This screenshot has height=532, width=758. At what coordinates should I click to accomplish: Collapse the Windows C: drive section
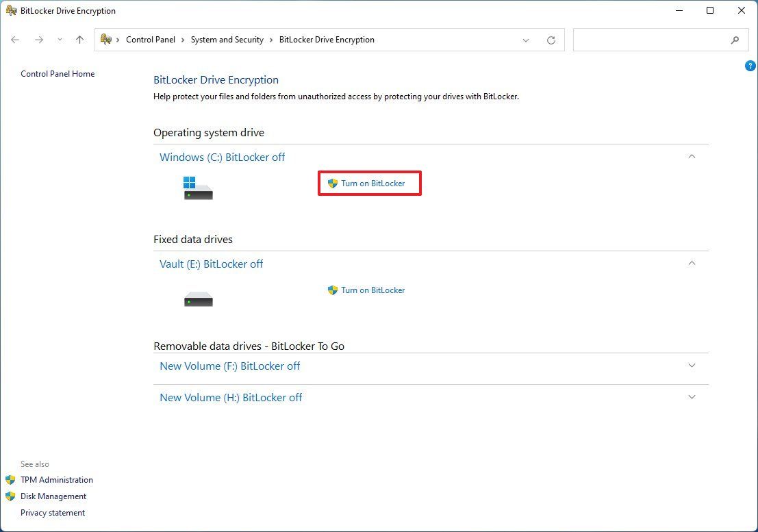click(x=692, y=156)
